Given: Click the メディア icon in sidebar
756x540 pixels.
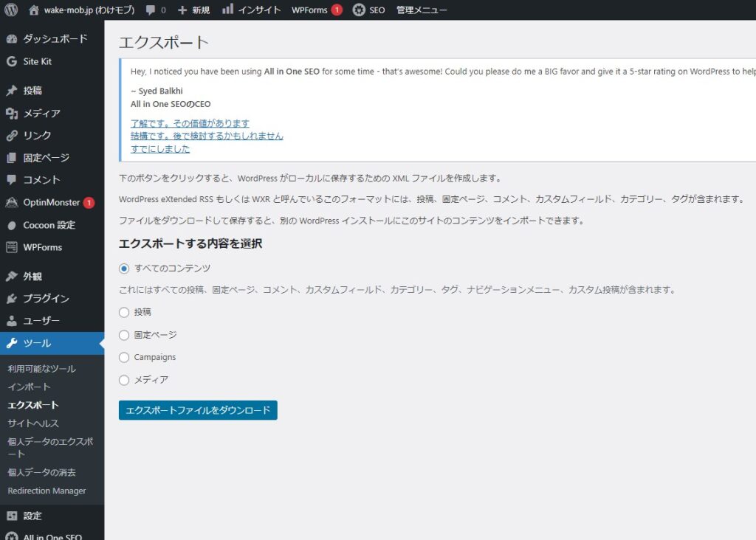Looking at the screenshot, I should [x=12, y=113].
